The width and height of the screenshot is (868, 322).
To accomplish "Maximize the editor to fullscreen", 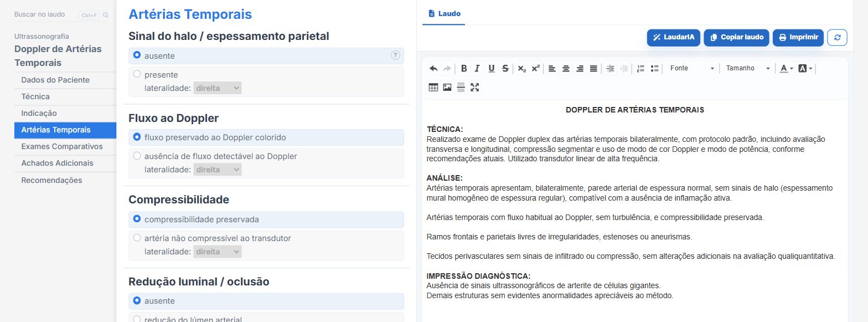I will tap(474, 87).
